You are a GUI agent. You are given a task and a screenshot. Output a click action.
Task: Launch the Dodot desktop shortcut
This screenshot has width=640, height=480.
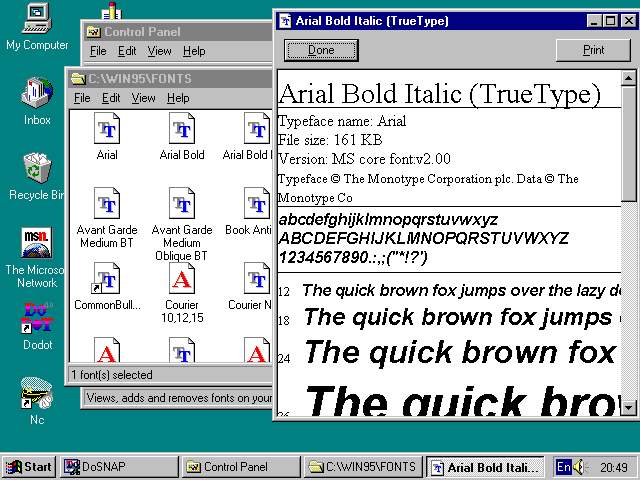pyautogui.click(x=37, y=318)
